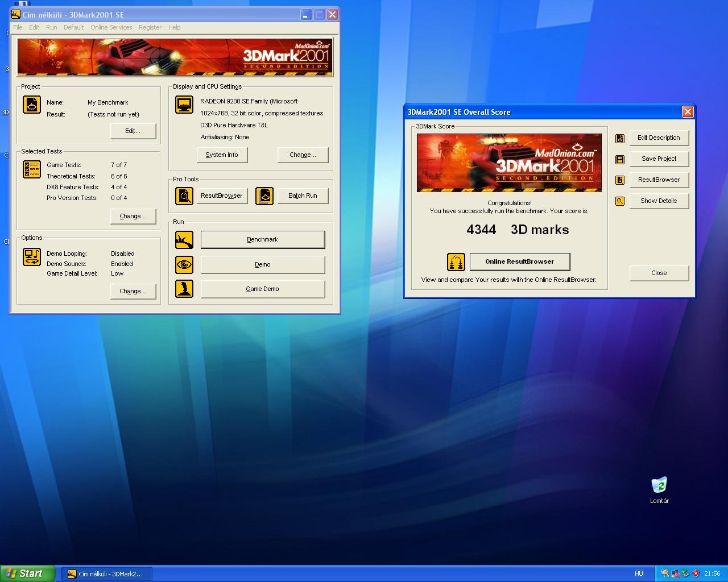Click the 'D3D Pure Hardware T&L' text
This screenshot has height=582, width=728.
pos(234,125)
